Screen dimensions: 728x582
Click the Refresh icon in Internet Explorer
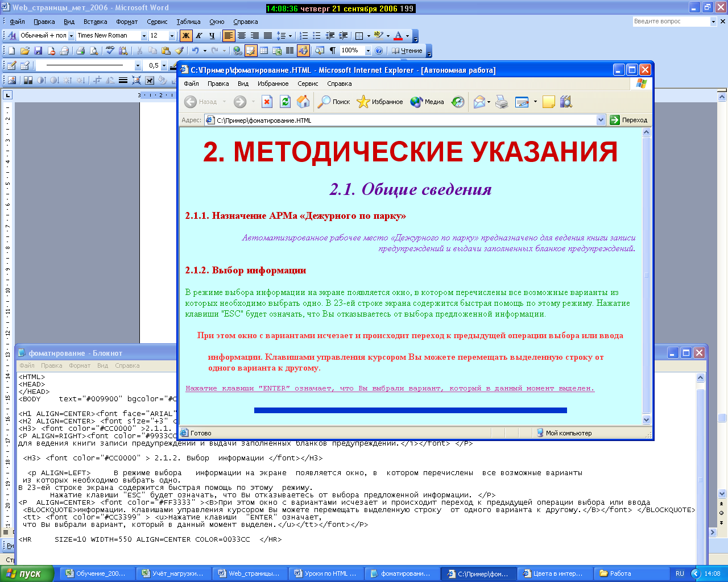coord(285,102)
